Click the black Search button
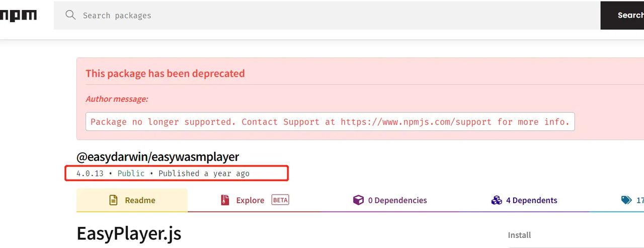Image resolution: width=644 pixels, height=248 pixels. pyautogui.click(x=622, y=16)
